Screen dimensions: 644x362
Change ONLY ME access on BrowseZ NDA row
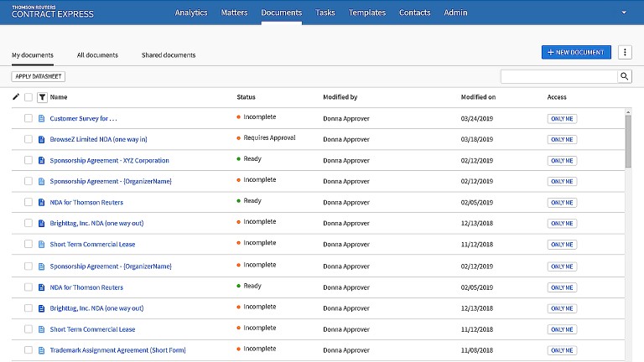[x=562, y=139]
